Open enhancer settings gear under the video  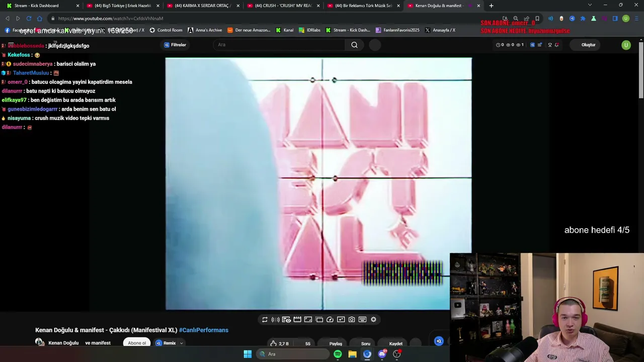373,319
